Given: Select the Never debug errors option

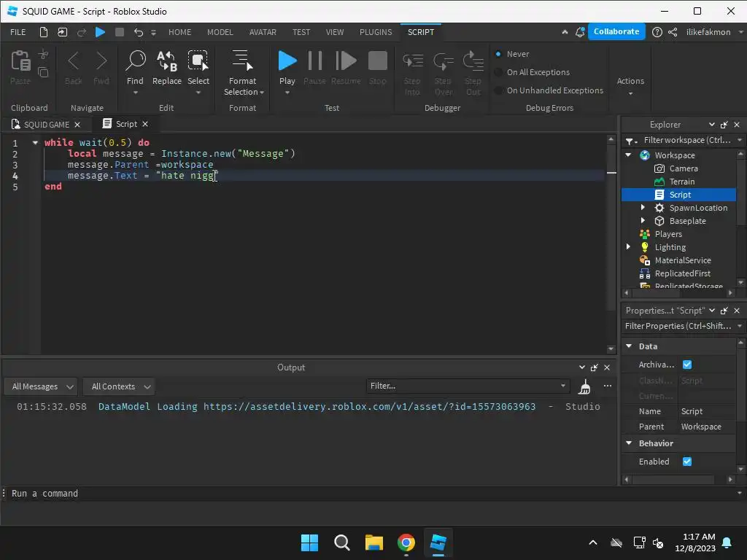Looking at the screenshot, I should [499, 54].
